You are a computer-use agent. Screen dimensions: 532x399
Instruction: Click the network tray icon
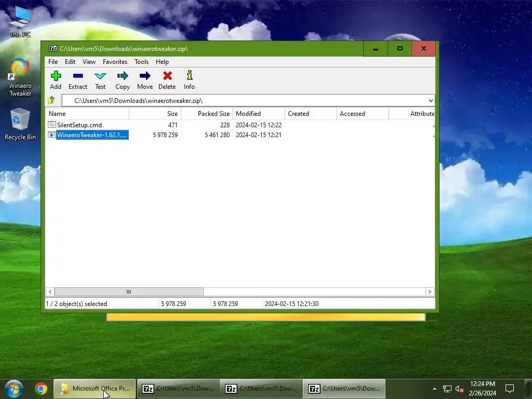click(447, 389)
